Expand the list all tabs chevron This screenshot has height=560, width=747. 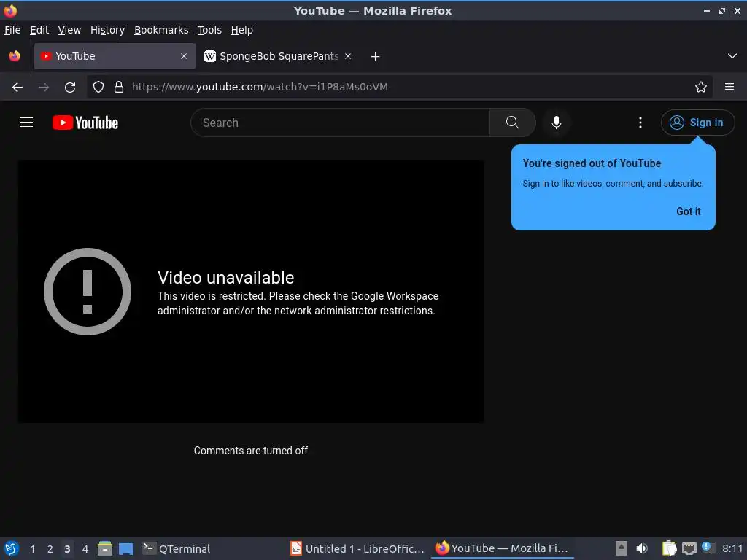click(x=732, y=56)
